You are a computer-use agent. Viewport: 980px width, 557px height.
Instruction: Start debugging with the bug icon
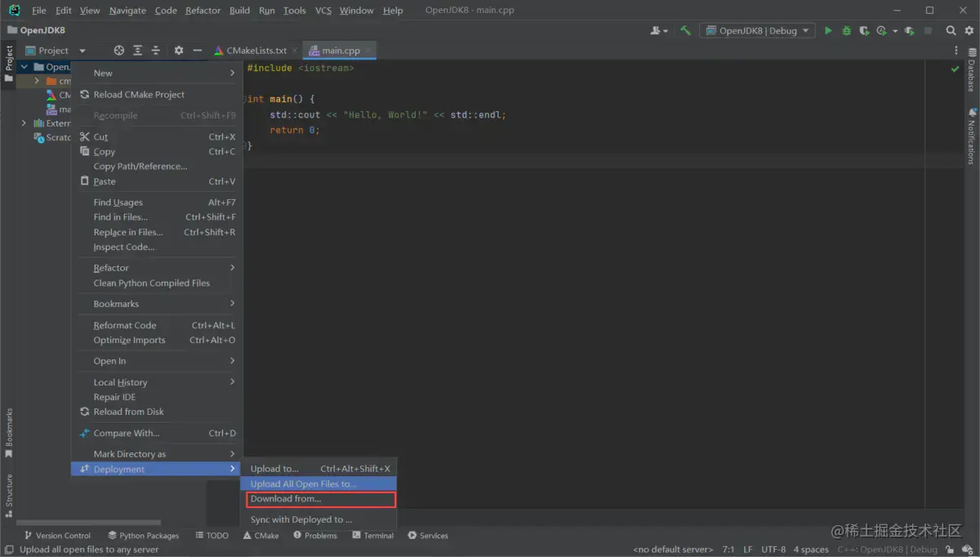[x=846, y=31]
